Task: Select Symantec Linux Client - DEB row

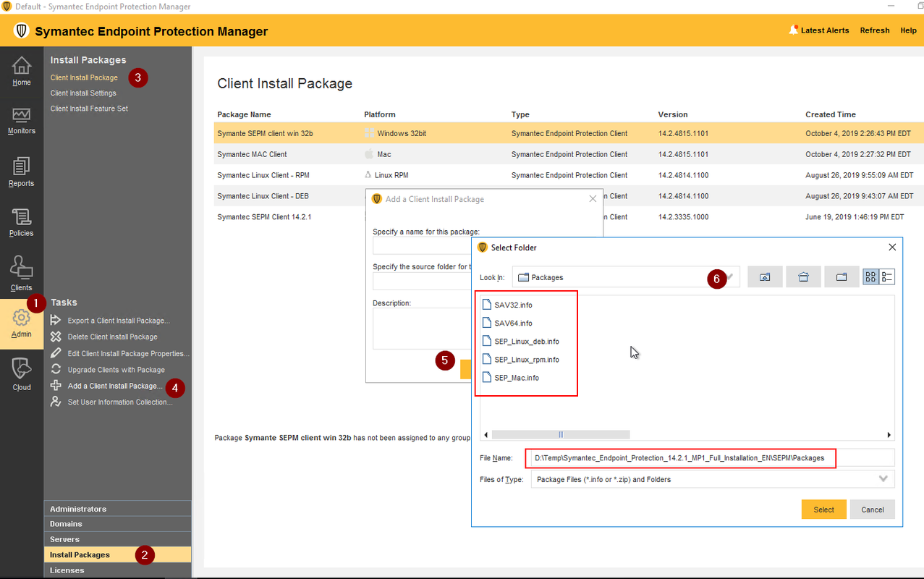Action: (289, 196)
